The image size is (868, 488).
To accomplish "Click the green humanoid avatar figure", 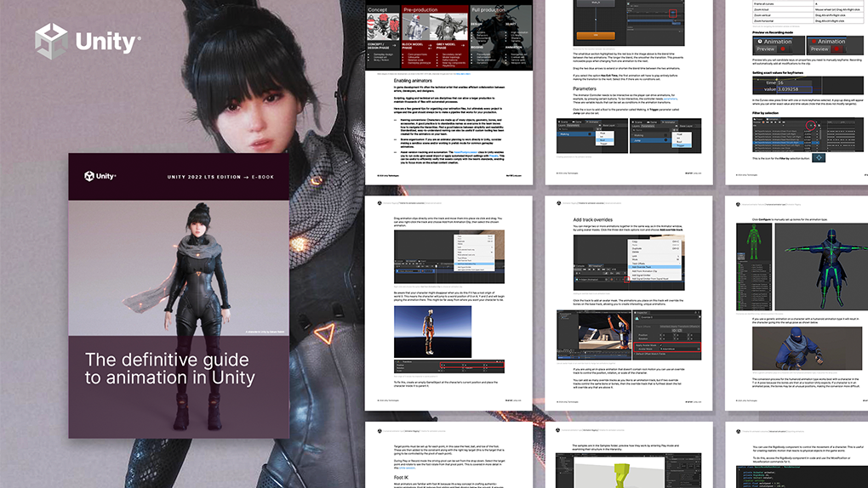I will point(753,242).
